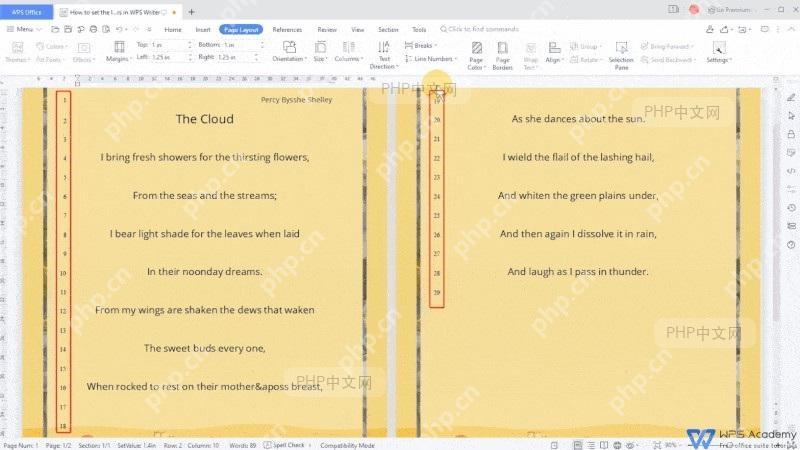Screen dimensions: 800x450
Task: Open a new document tab with plus
Action: pyautogui.click(x=191, y=12)
